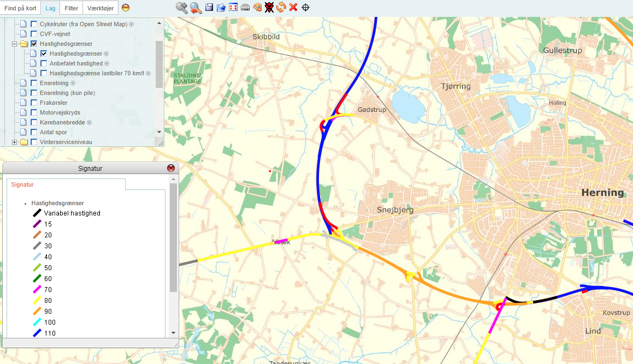633x364 pixels.
Task: Click the printer icon in toolbar
Action: [x=245, y=8]
